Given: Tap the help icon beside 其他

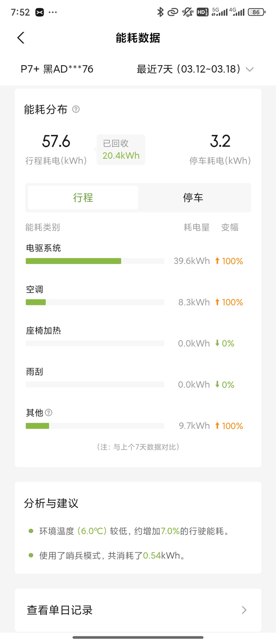Looking at the screenshot, I should click(49, 413).
